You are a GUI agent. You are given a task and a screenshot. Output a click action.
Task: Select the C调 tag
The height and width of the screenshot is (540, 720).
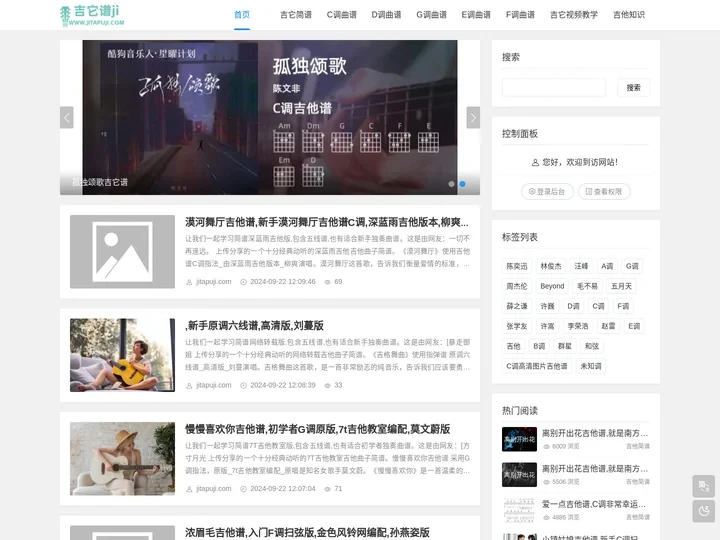(598, 306)
